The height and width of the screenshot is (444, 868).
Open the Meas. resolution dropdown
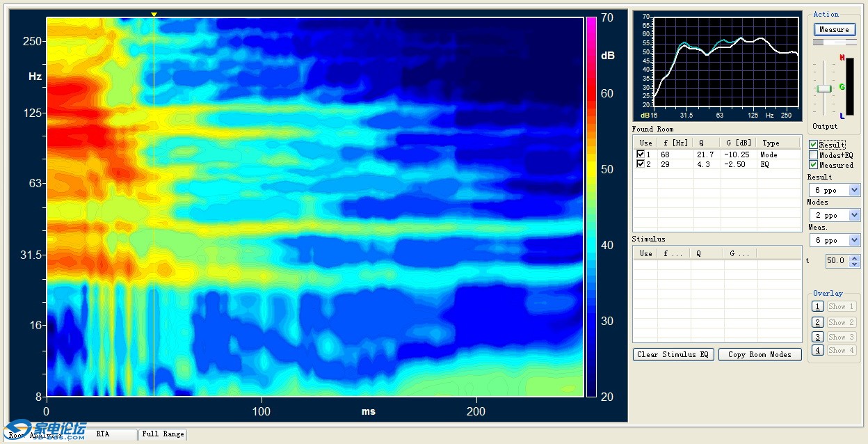(x=855, y=240)
